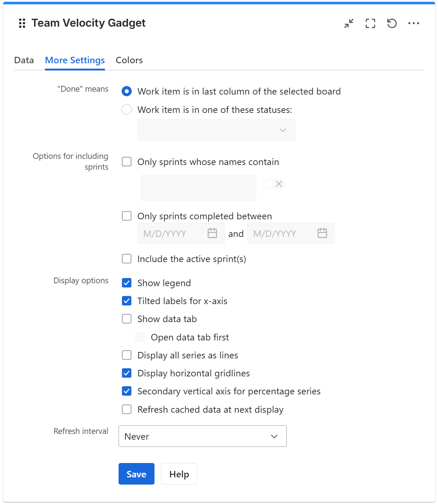Expand gadget to fullscreen

(370, 23)
